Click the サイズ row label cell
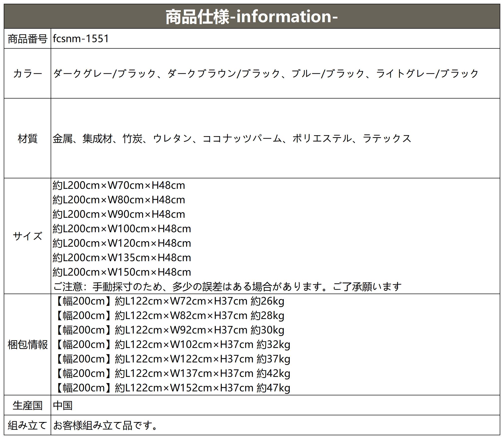Viewport: 504px width, 439px height. (27, 236)
